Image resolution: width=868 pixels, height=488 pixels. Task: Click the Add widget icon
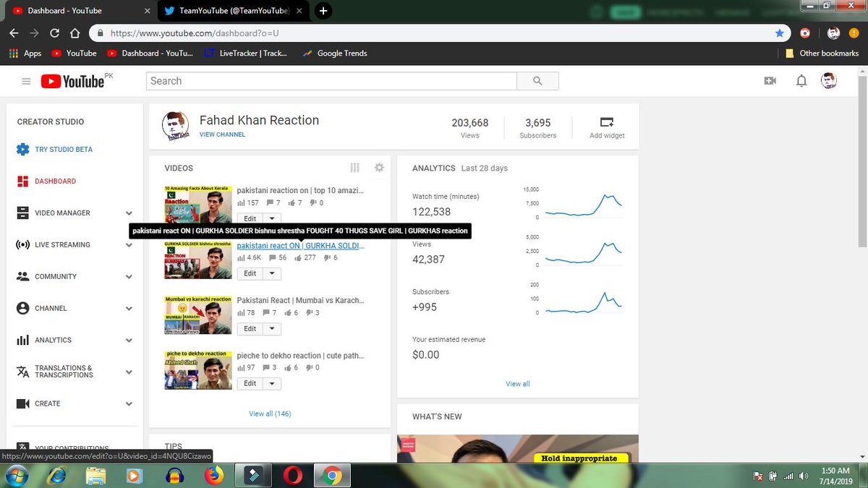(607, 121)
